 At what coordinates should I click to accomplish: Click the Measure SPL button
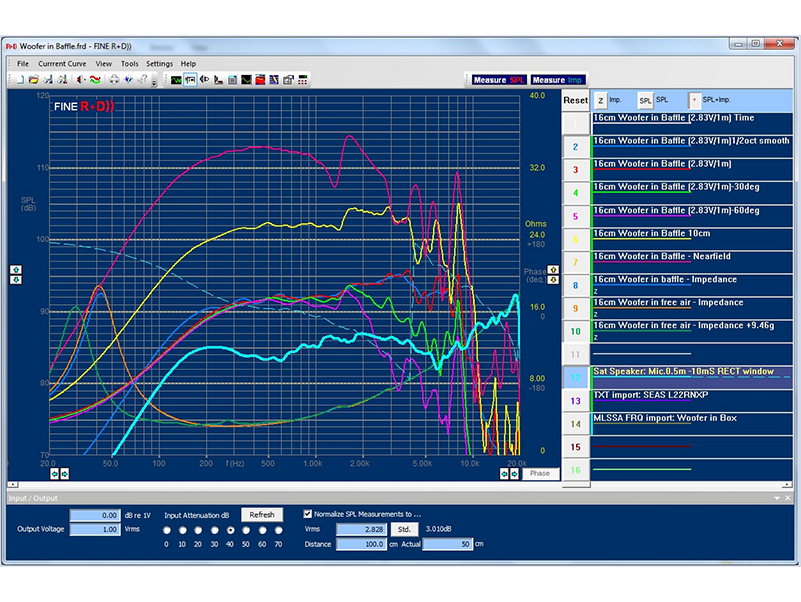498,80
